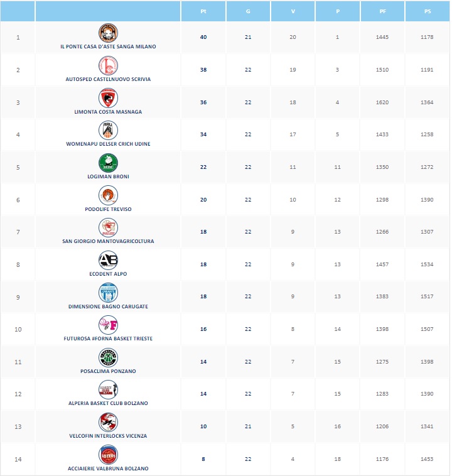The image size is (452, 476).
Task: Select the Limonta Costa Masnaga logo
Action: (x=108, y=98)
